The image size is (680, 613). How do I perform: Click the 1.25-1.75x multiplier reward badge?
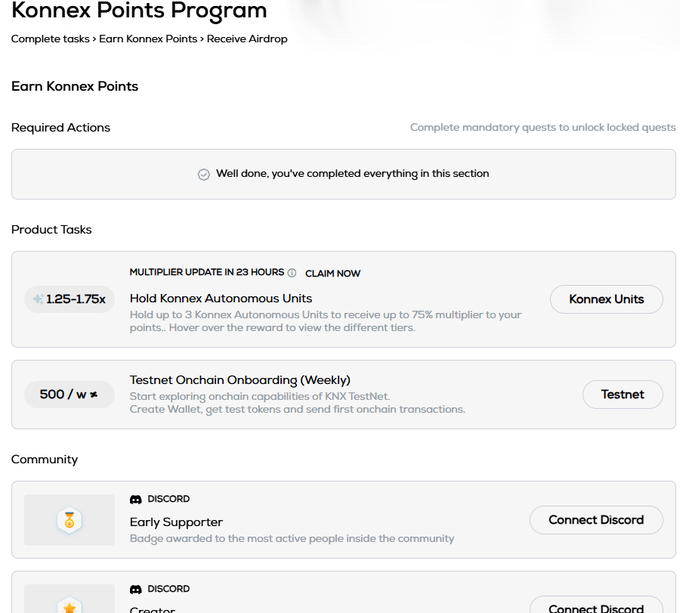click(x=69, y=299)
